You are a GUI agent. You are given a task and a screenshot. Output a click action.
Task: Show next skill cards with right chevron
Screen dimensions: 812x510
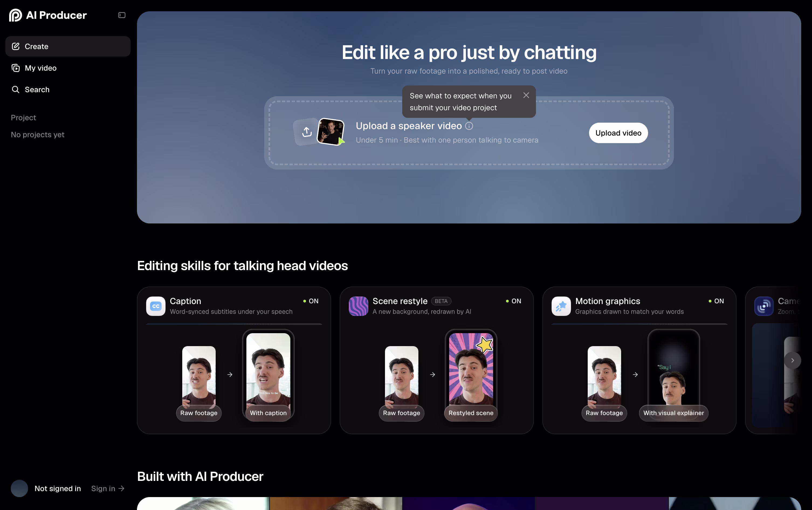coord(792,360)
